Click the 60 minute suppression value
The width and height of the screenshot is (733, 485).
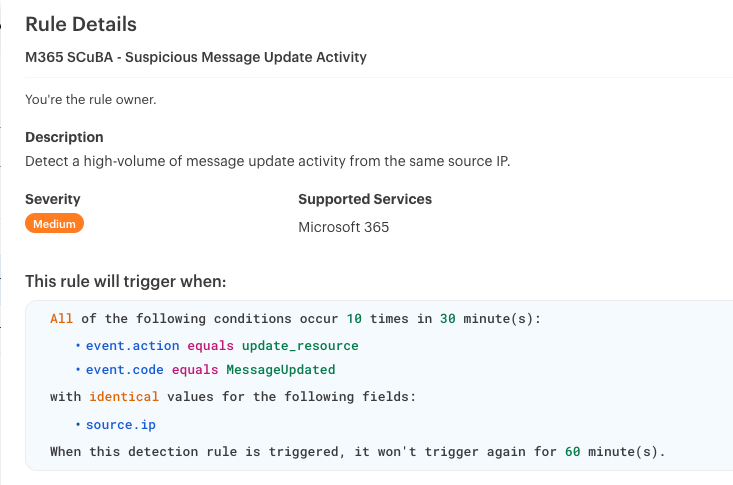click(x=573, y=451)
